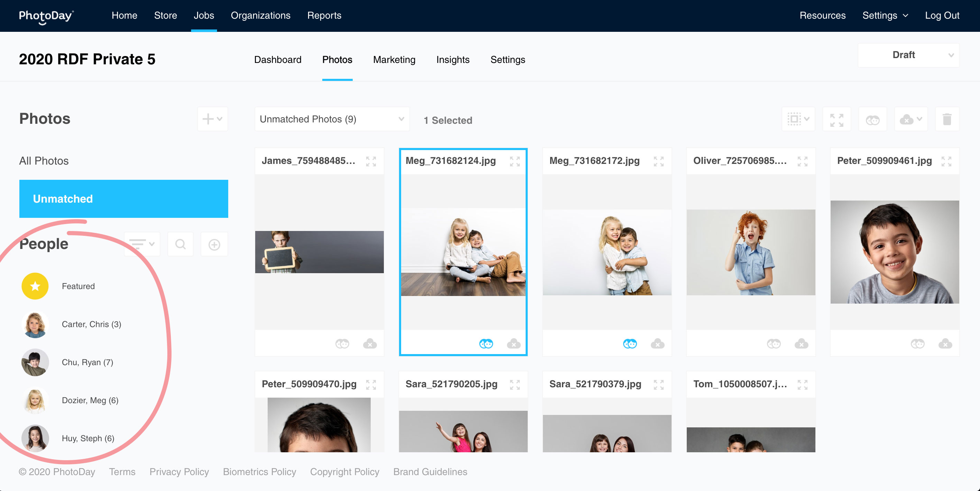
Task: Expand Oliver_725706985 photo to full view
Action: (802, 161)
